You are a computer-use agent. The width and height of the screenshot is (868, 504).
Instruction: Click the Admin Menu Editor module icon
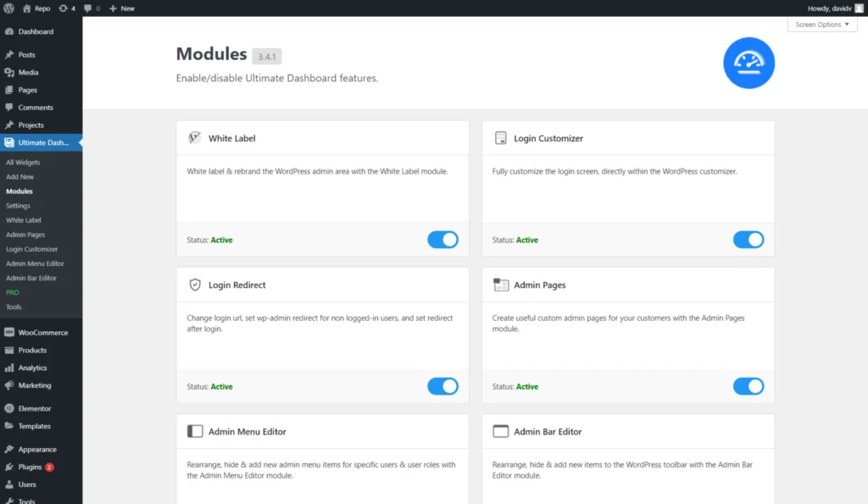click(194, 431)
